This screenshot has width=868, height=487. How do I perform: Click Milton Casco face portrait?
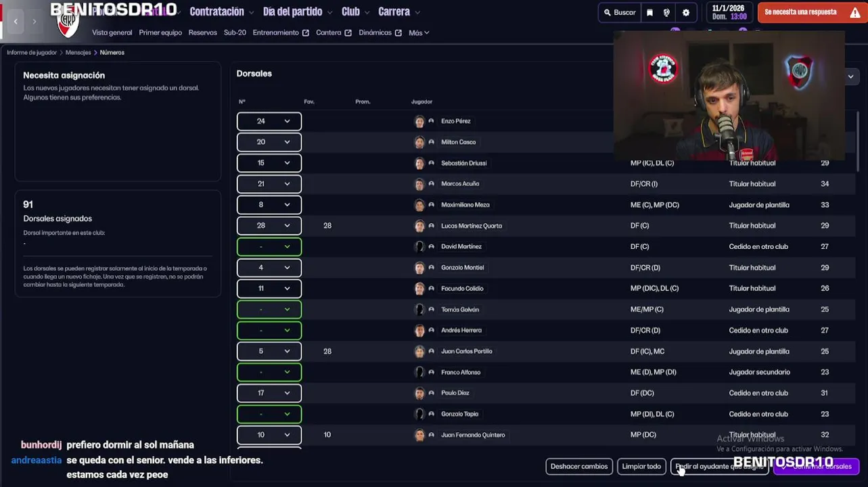pyautogui.click(x=419, y=142)
